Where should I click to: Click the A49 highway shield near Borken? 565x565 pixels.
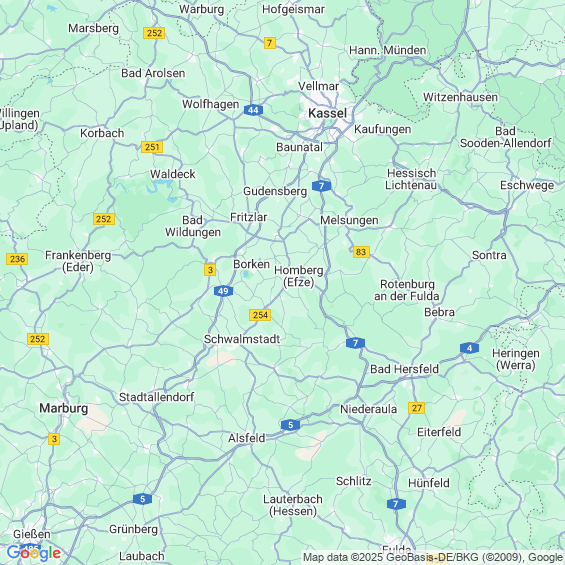point(223,291)
